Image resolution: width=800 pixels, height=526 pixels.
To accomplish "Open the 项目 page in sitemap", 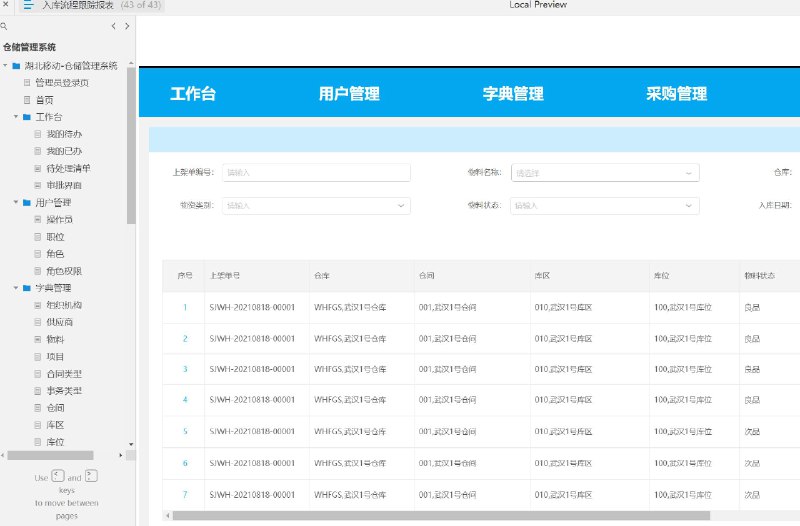I will point(55,357).
